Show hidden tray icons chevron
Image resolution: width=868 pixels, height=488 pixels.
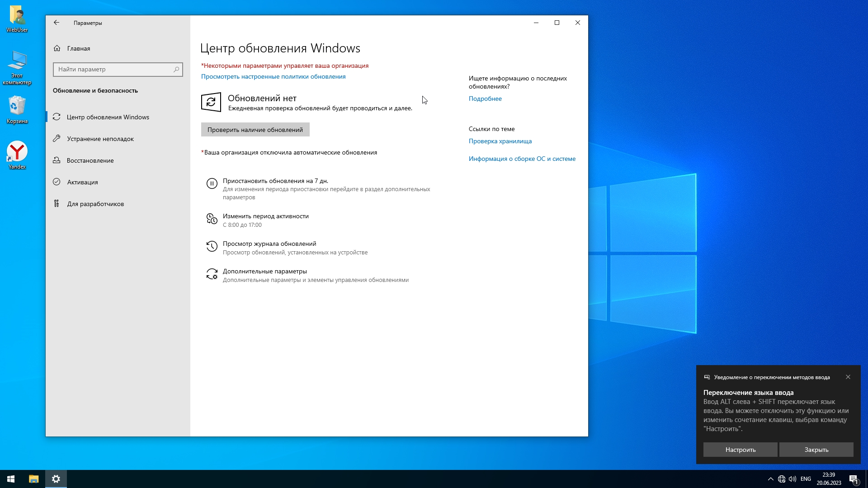pyautogui.click(x=771, y=479)
